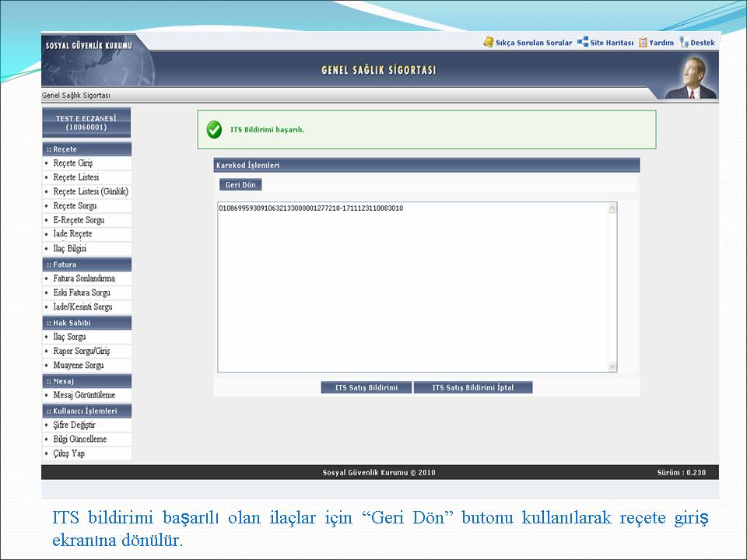The image size is (747, 560).
Task: Click the Yardım icon
Action: [x=643, y=43]
